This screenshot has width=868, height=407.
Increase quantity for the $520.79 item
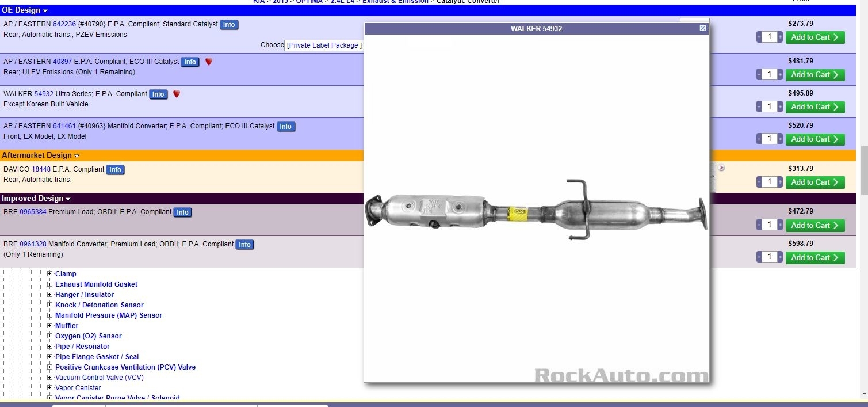[x=780, y=139]
